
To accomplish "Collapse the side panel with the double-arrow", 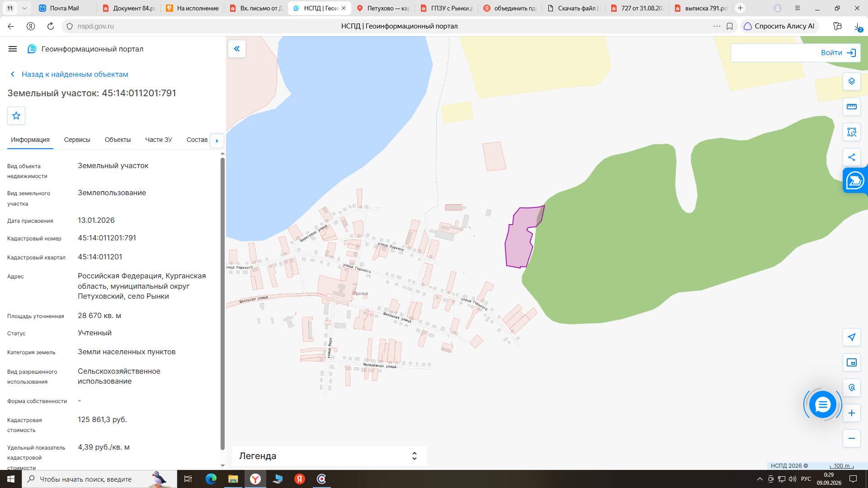I will (237, 49).
